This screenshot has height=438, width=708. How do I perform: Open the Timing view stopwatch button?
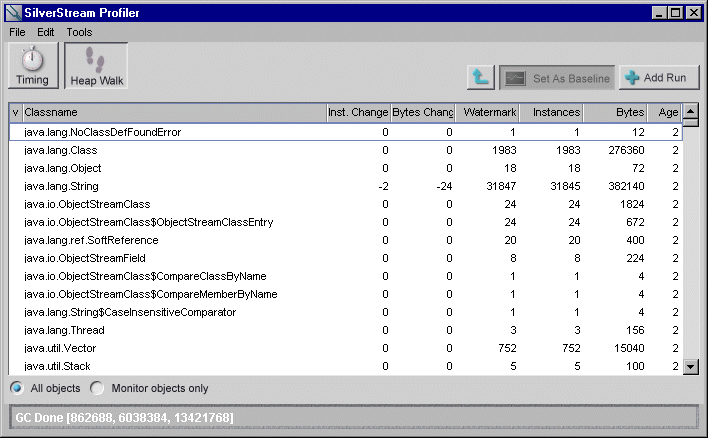coord(33,65)
